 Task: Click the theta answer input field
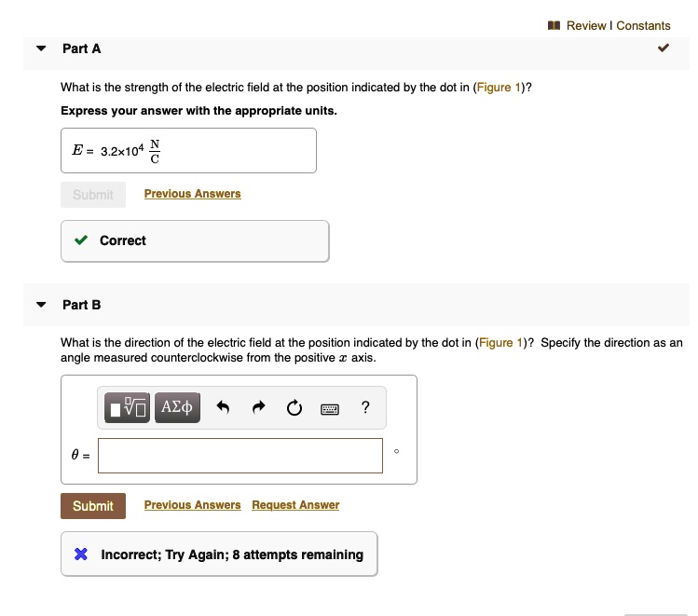pyautogui.click(x=240, y=456)
